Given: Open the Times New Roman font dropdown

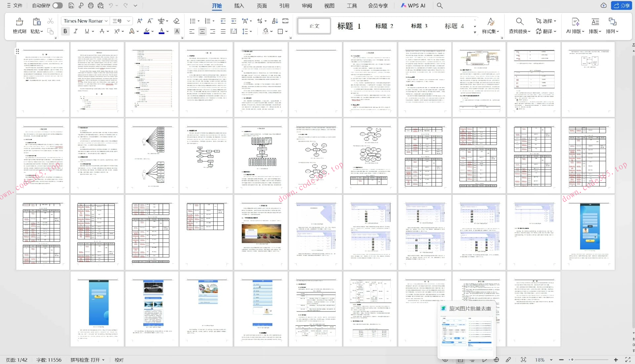Looking at the screenshot, I should pyautogui.click(x=106, y=21).
